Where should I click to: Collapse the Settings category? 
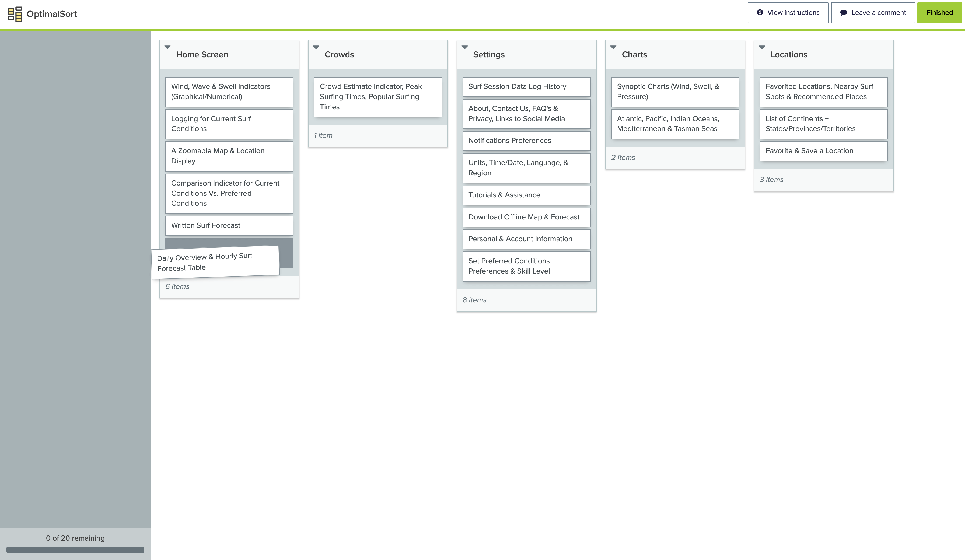click(464, 47)
